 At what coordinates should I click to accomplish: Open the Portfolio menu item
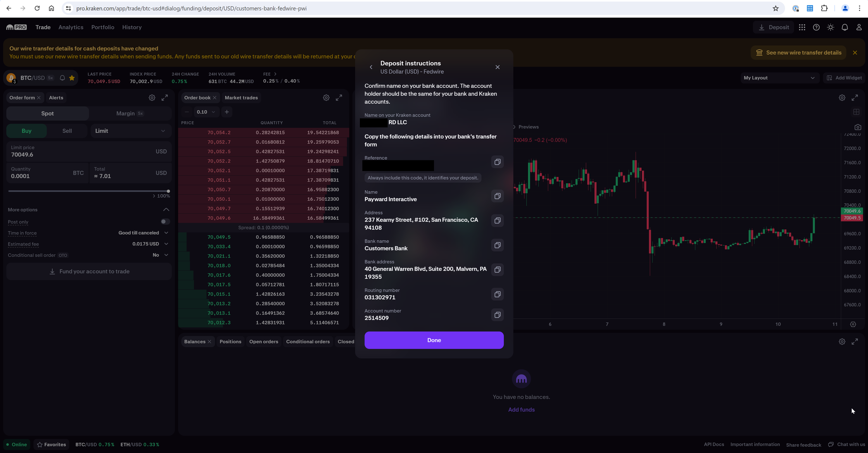pyautogui.click(x=103, y=27)
